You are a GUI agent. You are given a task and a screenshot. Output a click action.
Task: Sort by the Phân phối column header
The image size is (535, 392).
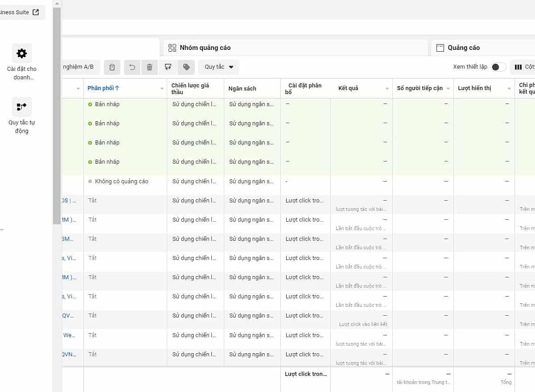click(103, 88)
